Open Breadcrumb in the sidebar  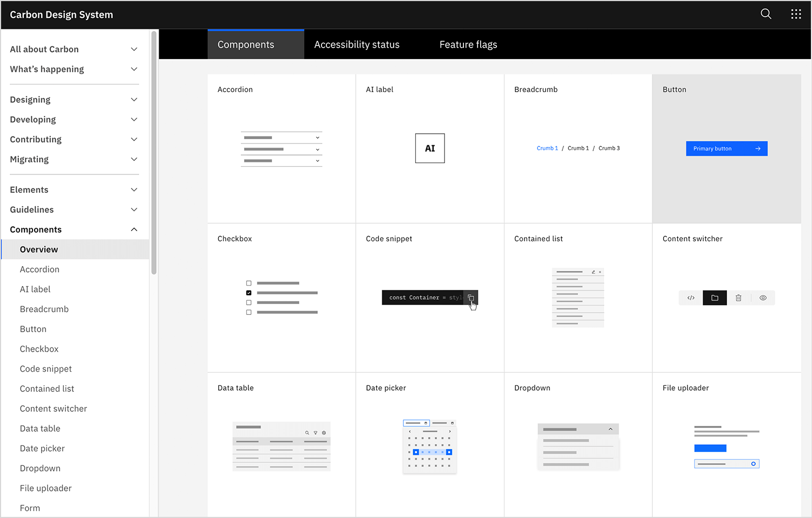[x=44, y=309]
